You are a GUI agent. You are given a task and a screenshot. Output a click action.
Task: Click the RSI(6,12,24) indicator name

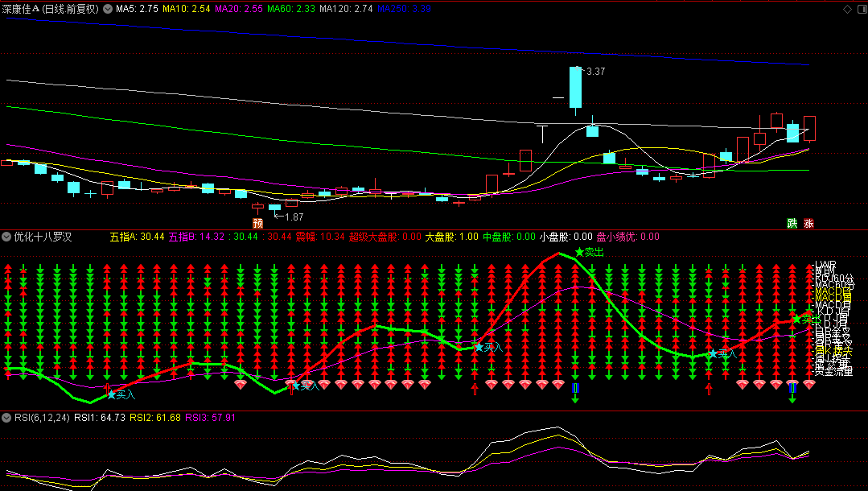42,417
